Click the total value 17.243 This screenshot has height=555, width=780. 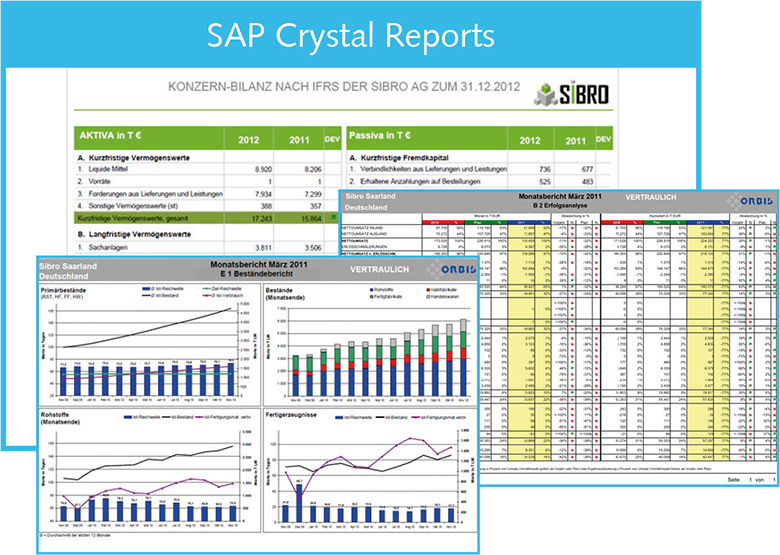coord(262,218)
